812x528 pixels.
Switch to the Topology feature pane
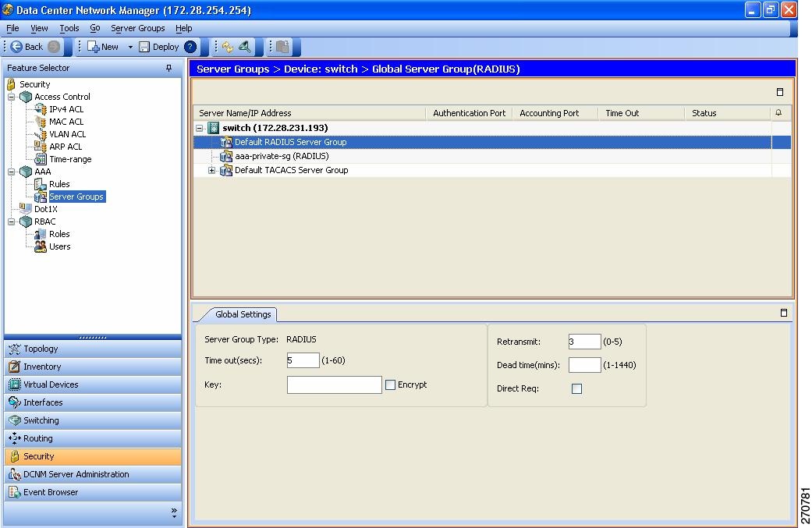click(x=41, y=349)
